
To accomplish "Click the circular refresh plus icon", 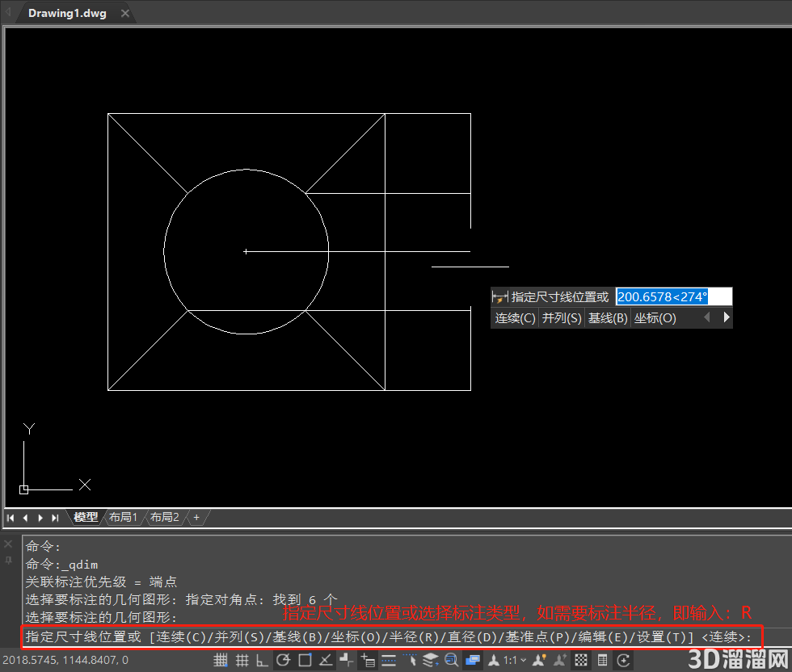I will [x=623, y=660].
